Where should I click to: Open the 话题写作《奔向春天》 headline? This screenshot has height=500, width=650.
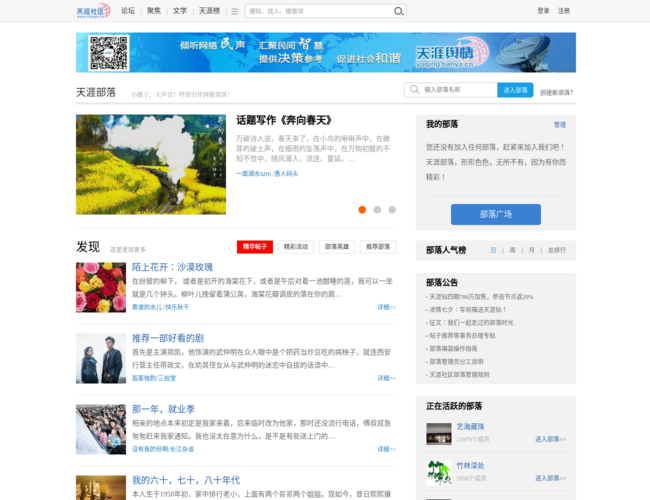click(284, 121)
